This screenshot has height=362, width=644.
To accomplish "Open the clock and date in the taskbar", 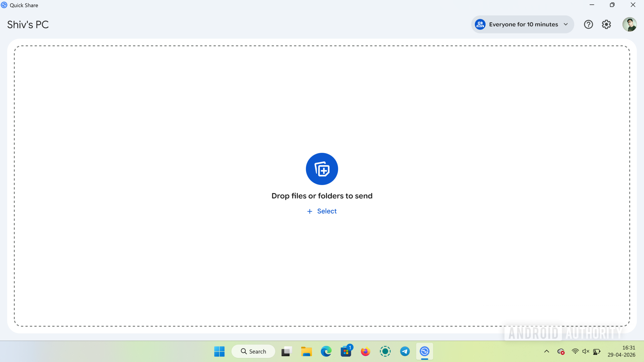I will point(623,351).
